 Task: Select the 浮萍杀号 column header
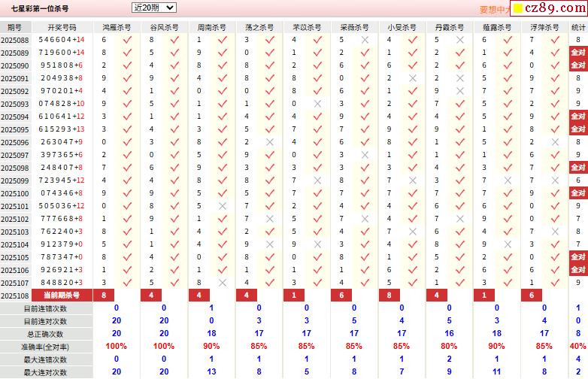pos(544,27)
